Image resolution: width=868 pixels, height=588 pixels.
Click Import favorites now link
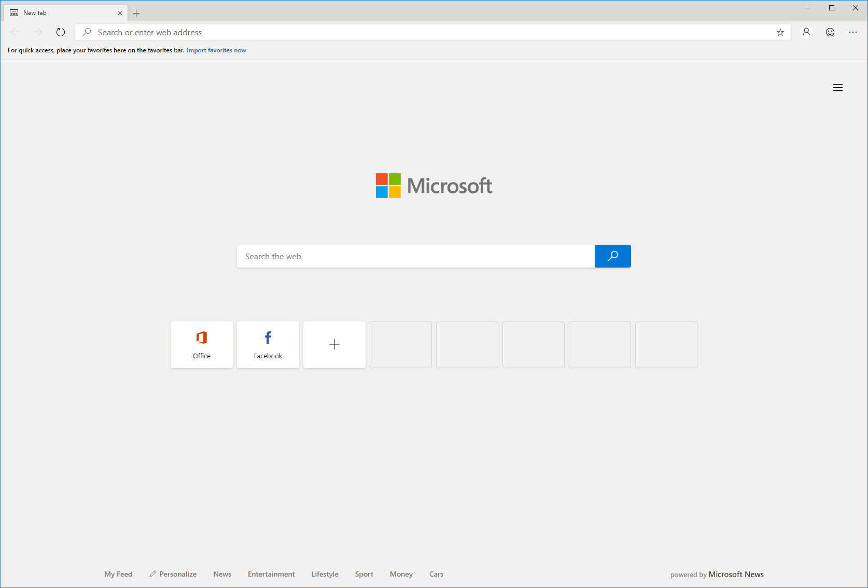(216, 50)
